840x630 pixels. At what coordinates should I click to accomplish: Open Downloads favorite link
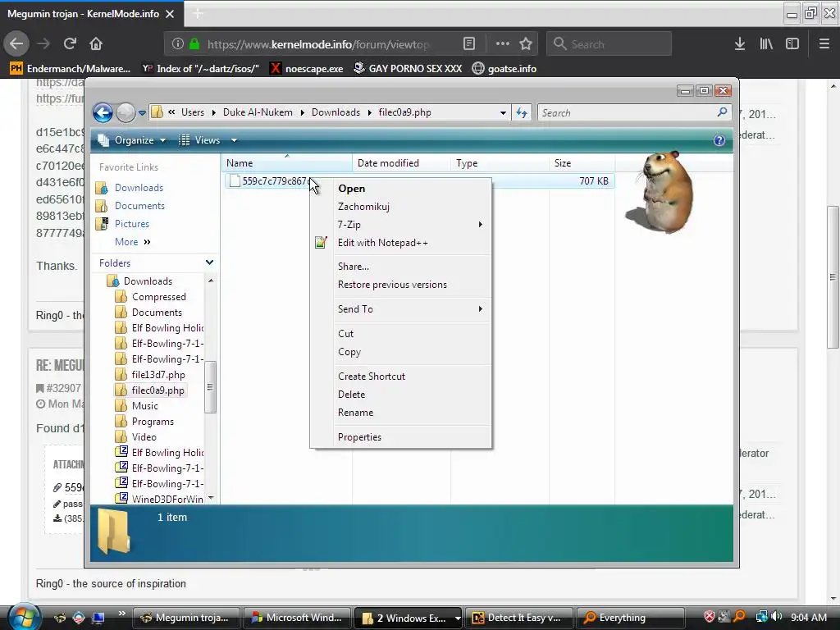pyautogui.click(x=139, y=188)
